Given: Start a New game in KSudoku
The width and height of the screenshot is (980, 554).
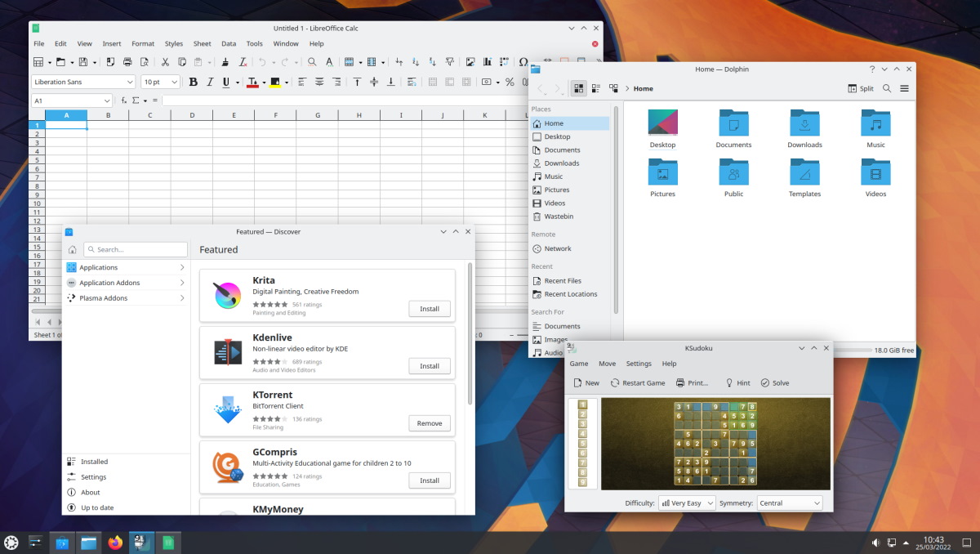Looking at the screenshot, I should [x=586, y=382].
